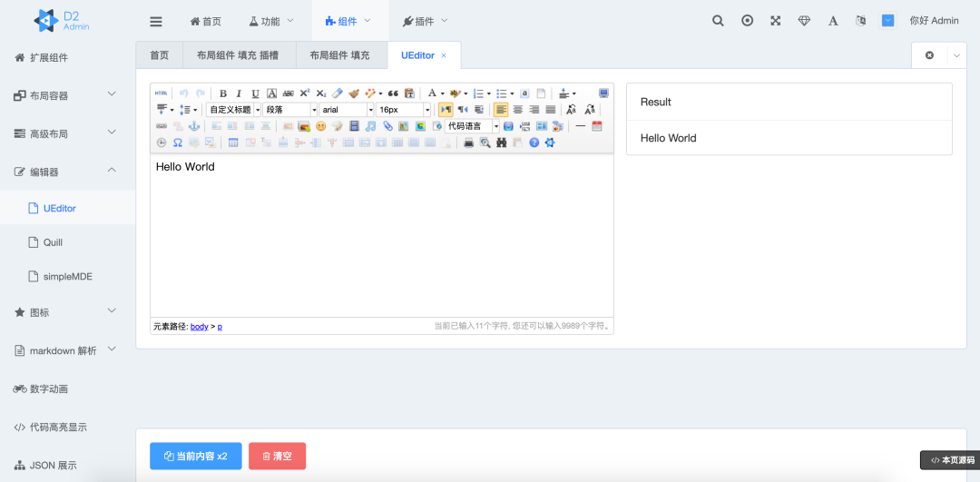Toggle bold formatting in UEditor
The image size is (980, 482).
(x=223, y=93)
